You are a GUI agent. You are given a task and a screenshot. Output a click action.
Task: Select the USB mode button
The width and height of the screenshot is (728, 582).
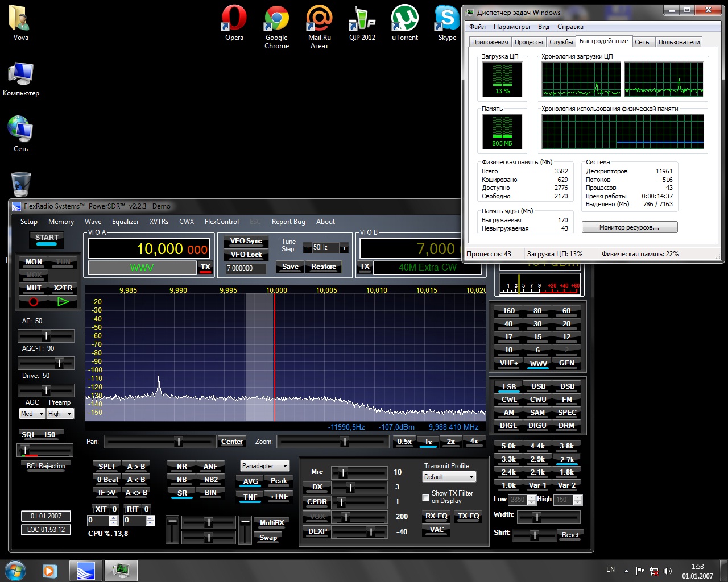538,386
